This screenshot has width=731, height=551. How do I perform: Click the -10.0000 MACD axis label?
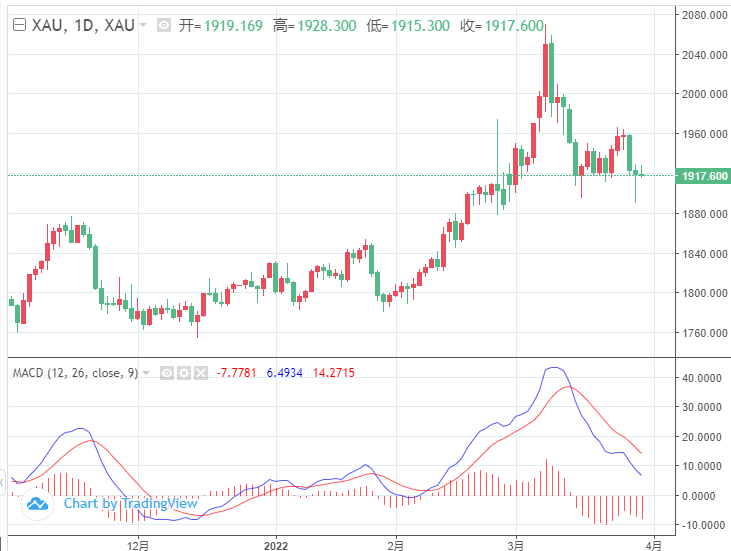[701, 525]
